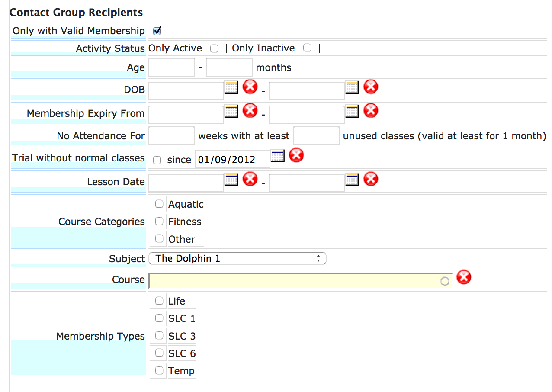Viewport: 552px width, 392px height.
Task: Check the Fitness course category
Action: (159, 221)
